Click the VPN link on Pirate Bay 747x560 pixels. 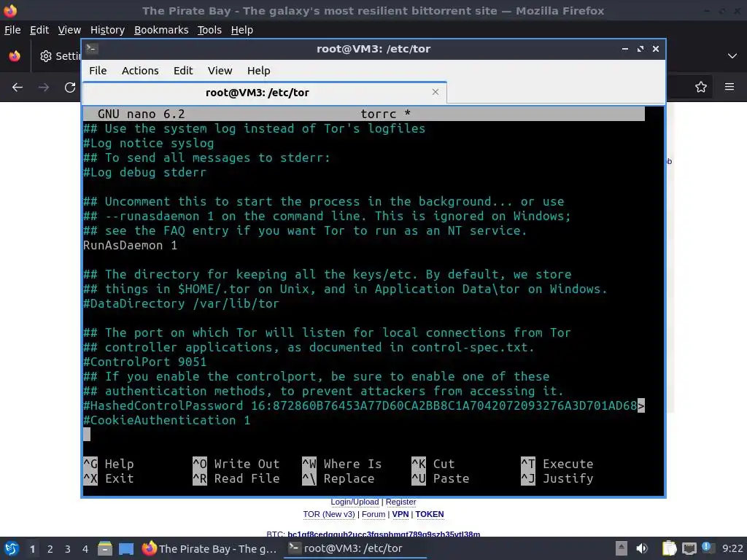(400, 514)
